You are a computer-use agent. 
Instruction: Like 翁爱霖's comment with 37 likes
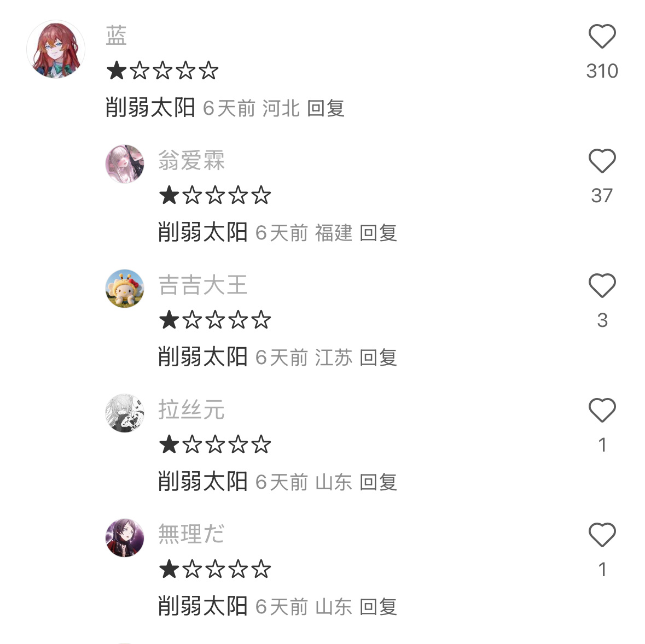pos(602,161)
